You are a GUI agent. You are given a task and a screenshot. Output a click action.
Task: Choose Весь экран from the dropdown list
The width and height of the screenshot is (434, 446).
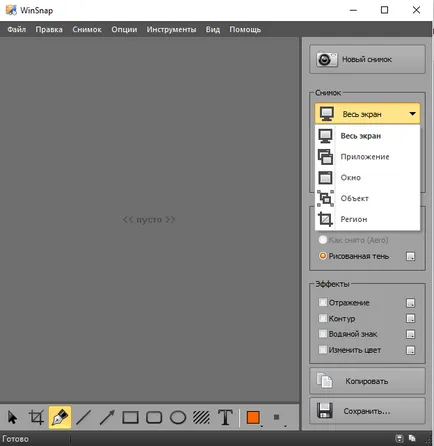pyautogui.click(x=367, y=136)
